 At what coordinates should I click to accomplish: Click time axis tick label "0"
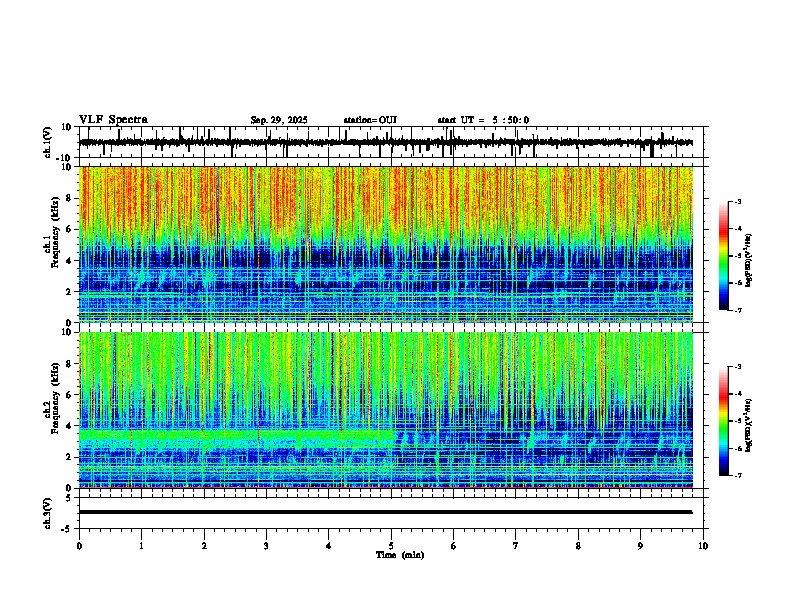point(79,546)
